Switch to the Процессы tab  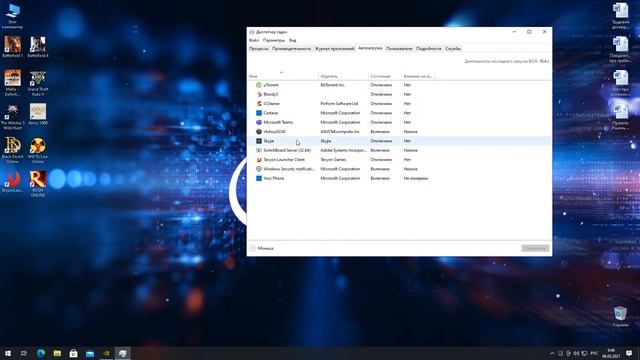click(259, 49)
